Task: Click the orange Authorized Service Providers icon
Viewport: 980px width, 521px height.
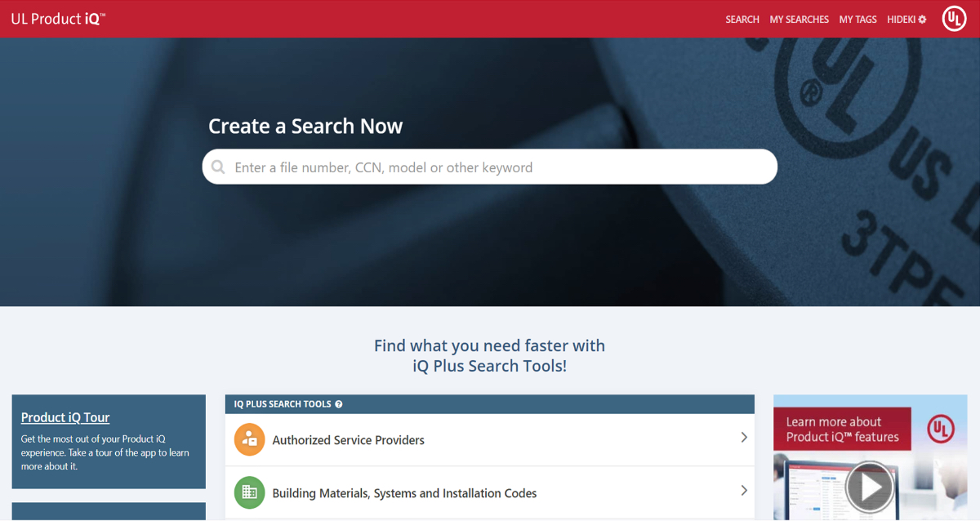Action: [250, 439]
